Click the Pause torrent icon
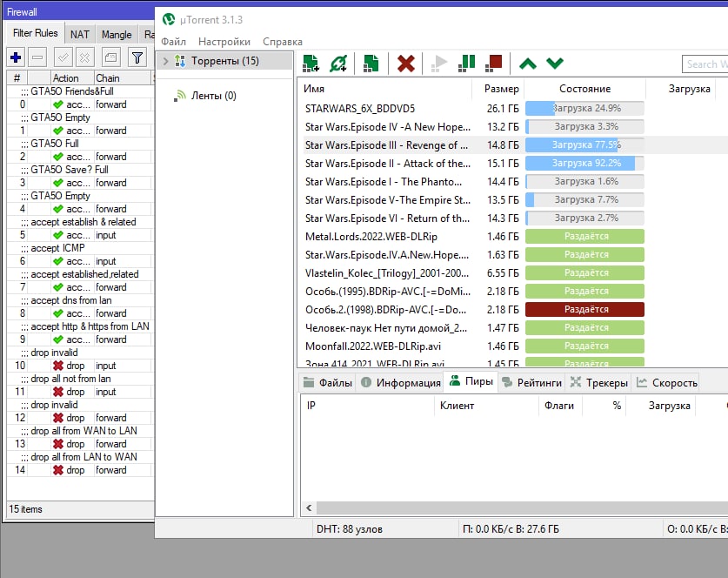Viewport: 728px width, 578px height. tap(466, 64)
